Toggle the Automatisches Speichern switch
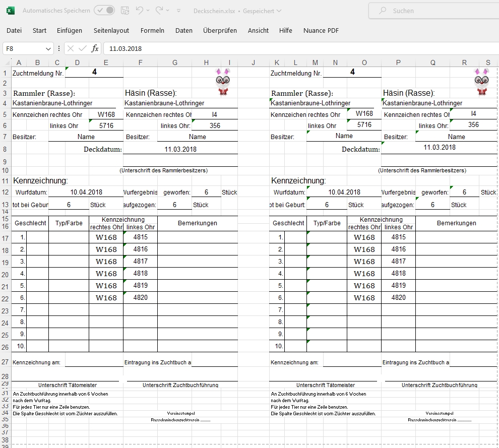This screenshot has width=499, height=448. pos(104,11)
